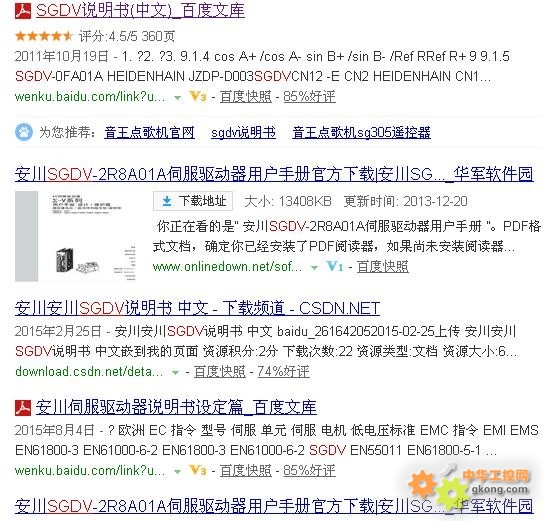Screen dimensions: 543x521
Task: Click the gkong.com gear logo watermark
Action: (x=469, y=489)
